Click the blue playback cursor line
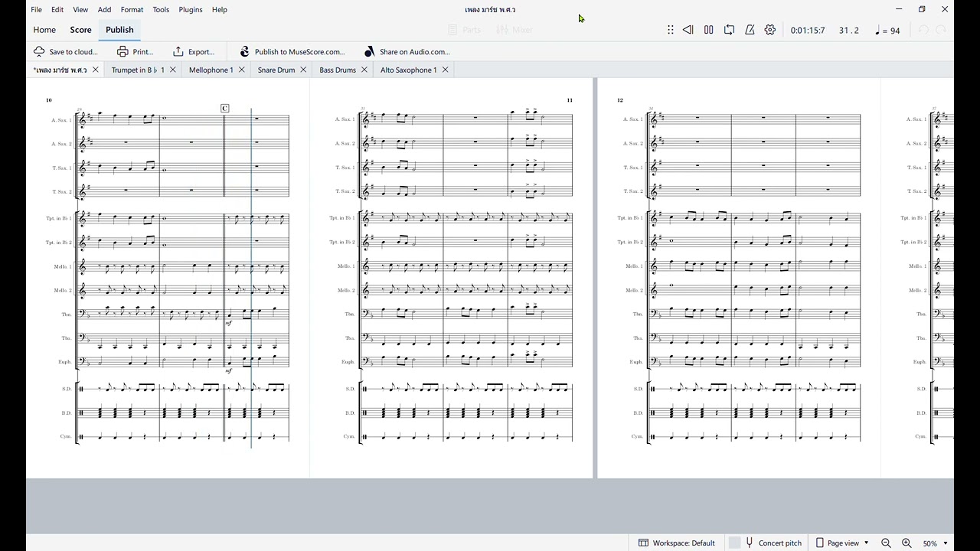The height and width of the screenshot is (551, 980). tap(251, 278)
